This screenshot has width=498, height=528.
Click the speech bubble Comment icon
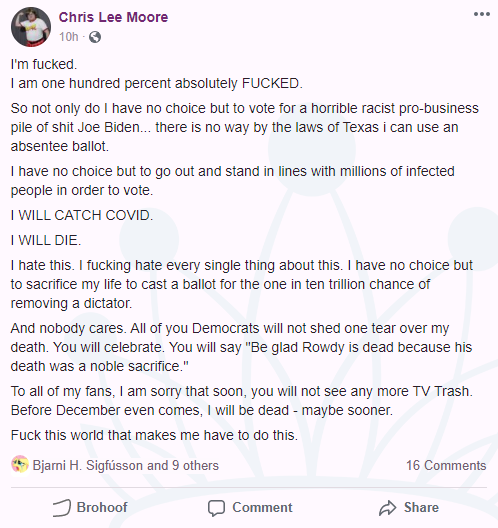tap(216, 508)
